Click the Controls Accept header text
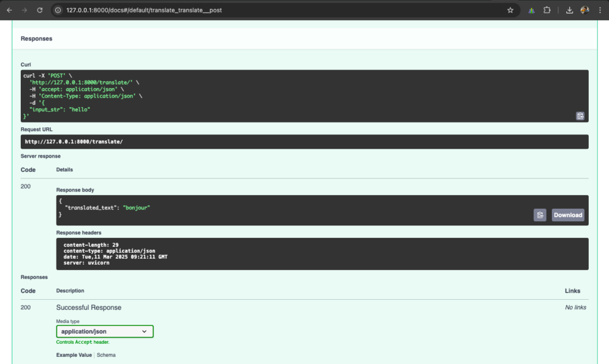The image size is (609, 364). 83,342
